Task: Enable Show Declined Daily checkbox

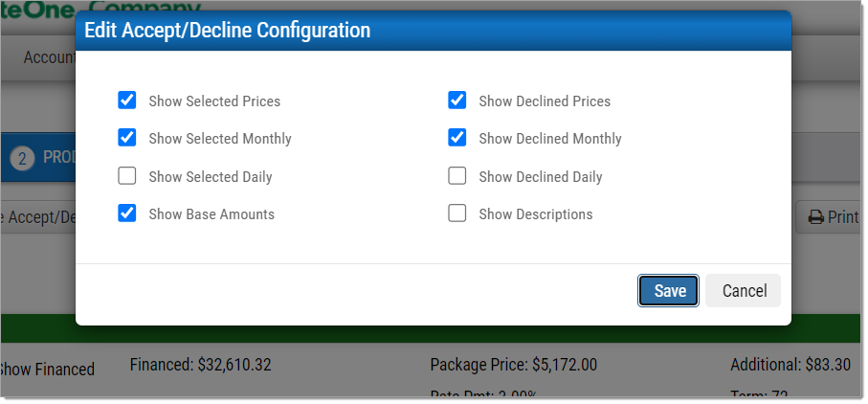Action: pos(456,176)
